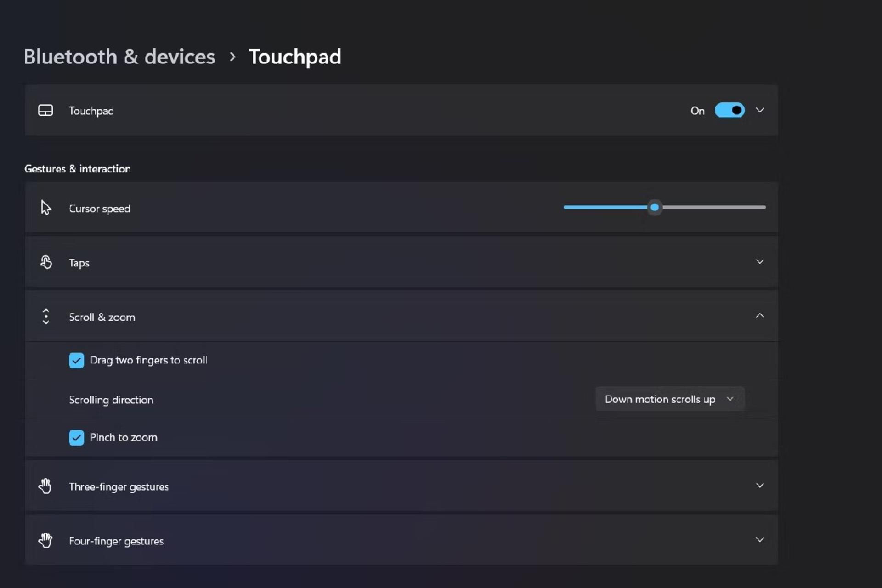
Task: Click the four-finger hand icon
Action: click(x=45, y=540)
